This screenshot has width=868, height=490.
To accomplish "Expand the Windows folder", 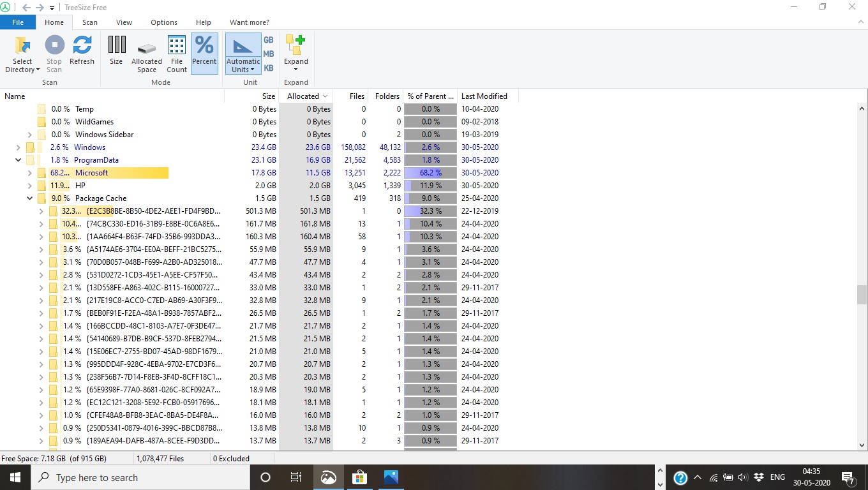I will pos(19,147).
